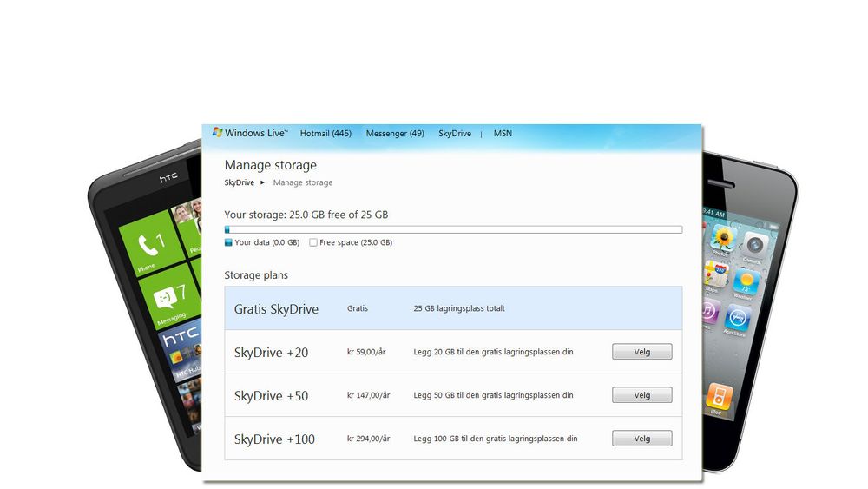This screenshot has width=868, height=489.
Task: Click the SkyDrive +50 plan name
Action: click(271, 396)
